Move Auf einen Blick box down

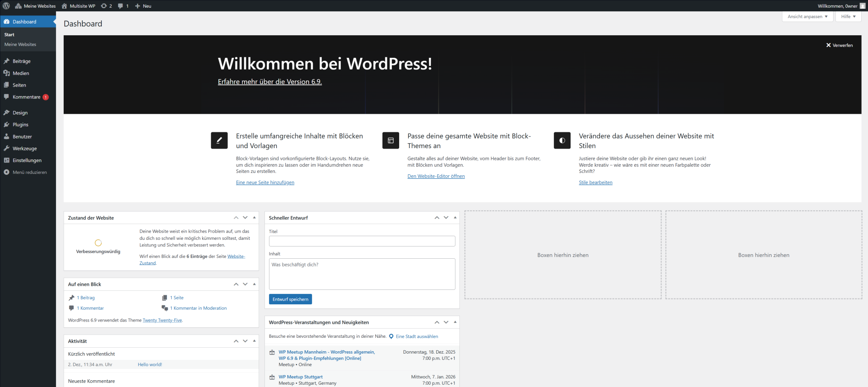[x=245, y=284]
